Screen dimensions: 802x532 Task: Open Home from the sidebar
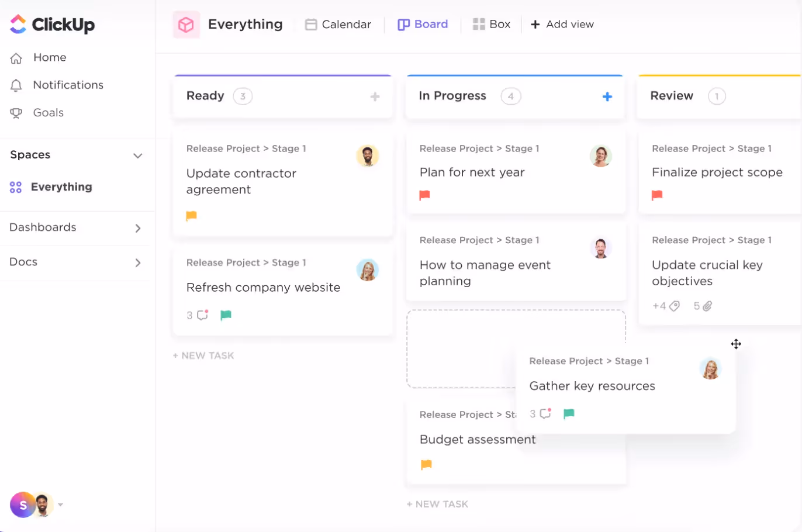click(50, 57)
